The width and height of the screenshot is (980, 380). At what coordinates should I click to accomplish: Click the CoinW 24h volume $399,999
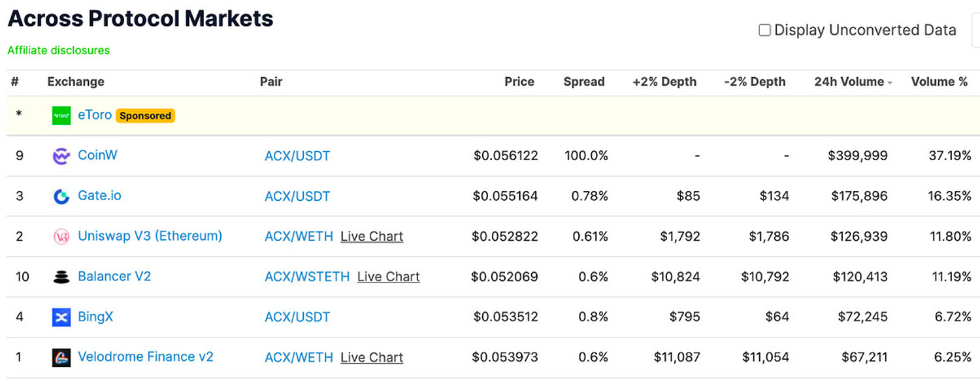point(858,156)
